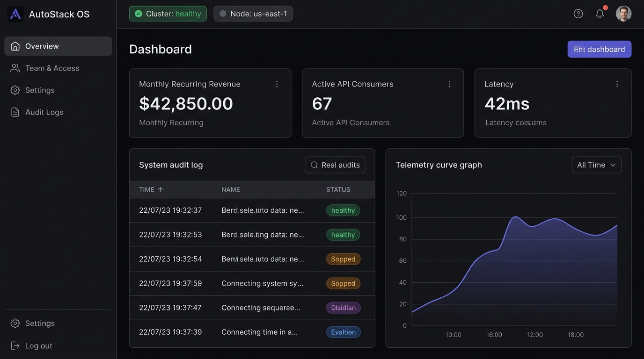The width and height of the screenshot is (644, 359).
Task: Click the healthy badge in 19:32:53 row
Action: pyautogui.click(x=343, y=235)
